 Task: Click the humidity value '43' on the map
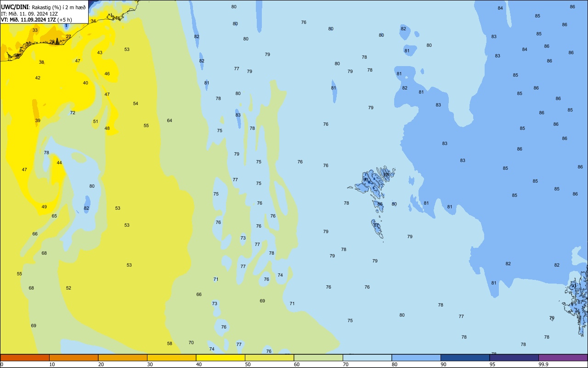[100, 53]
